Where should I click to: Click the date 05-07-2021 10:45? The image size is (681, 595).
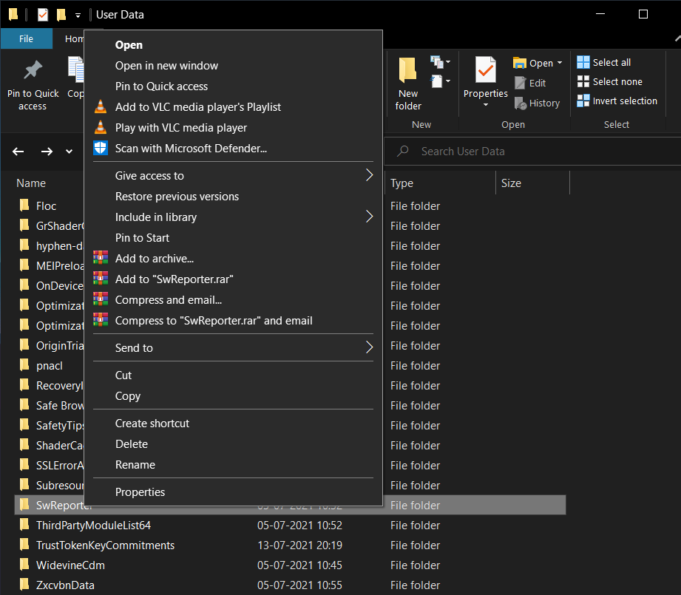300,565
